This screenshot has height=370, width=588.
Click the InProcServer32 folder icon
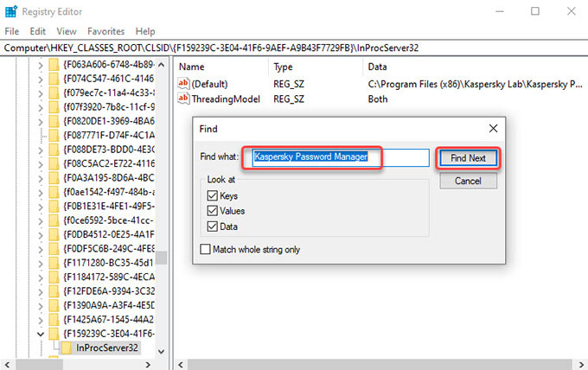tap(67, 348)
